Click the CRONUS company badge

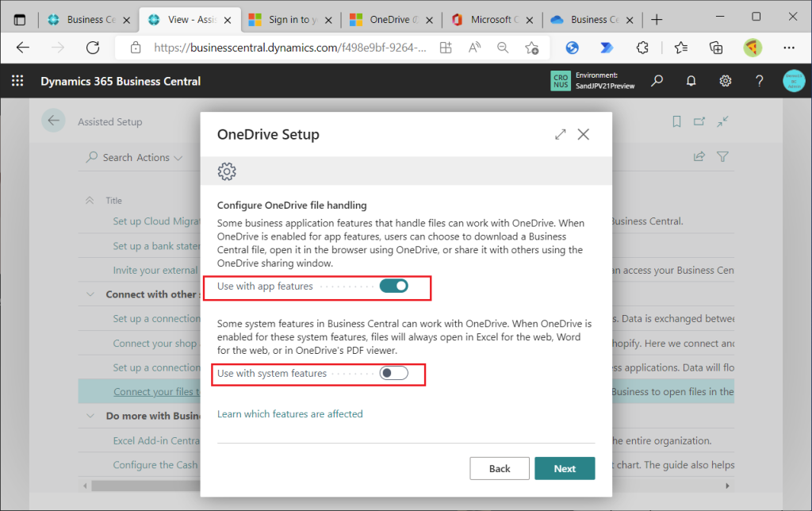click(x=561, y=81)
